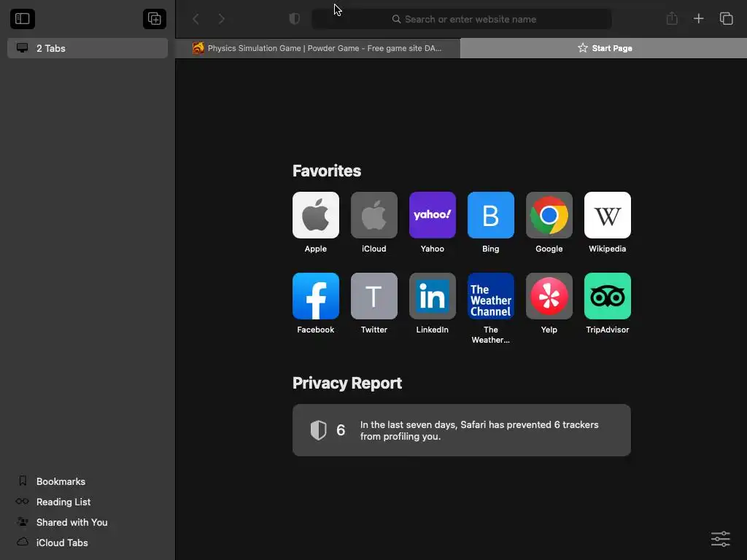Open the start page customization sliders icon

coord(720,539)
